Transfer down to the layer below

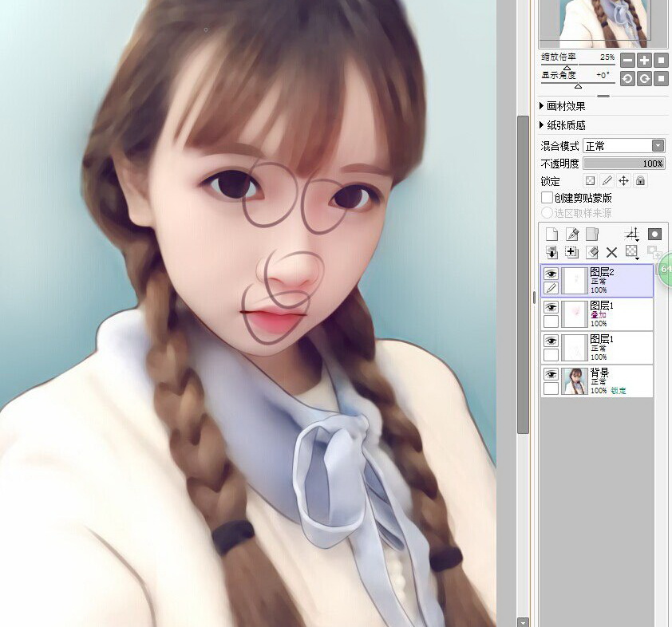[x=552, y=252]
